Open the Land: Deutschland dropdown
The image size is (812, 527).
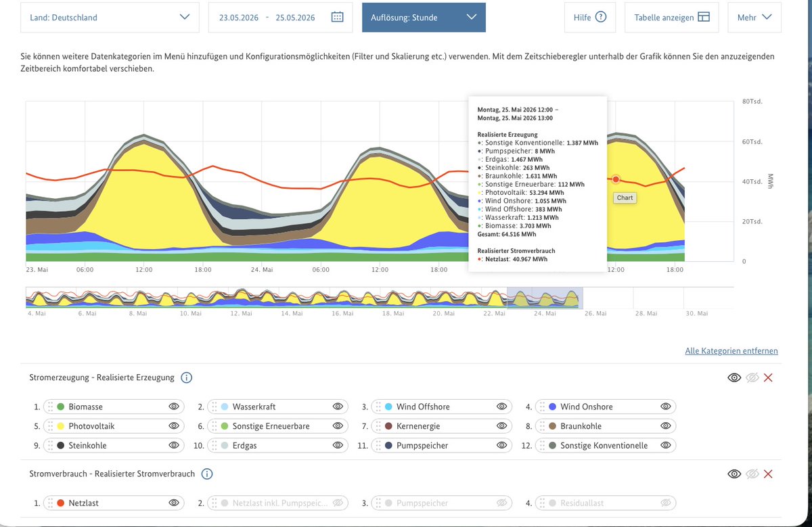pos(110,18)
